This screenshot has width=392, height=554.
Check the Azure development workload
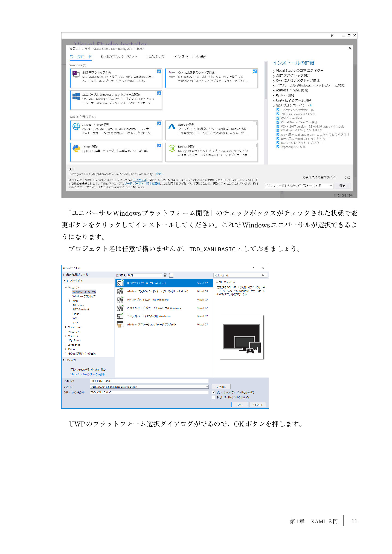255,123
